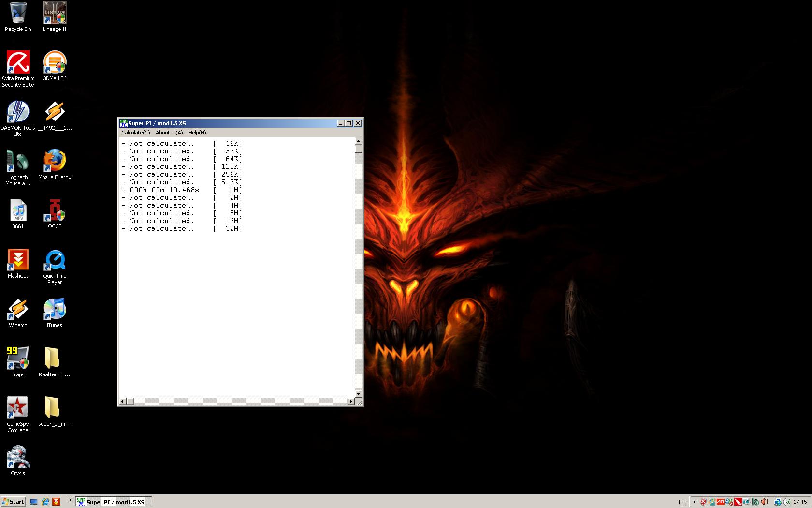
Task: Click the 17:15 taskbar clock
Action: coord(800,502)
